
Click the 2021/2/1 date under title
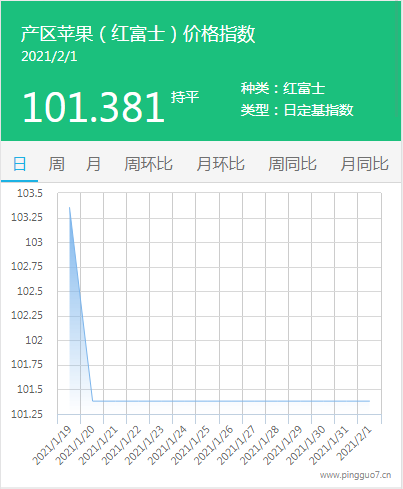click(x=49, y=56)
